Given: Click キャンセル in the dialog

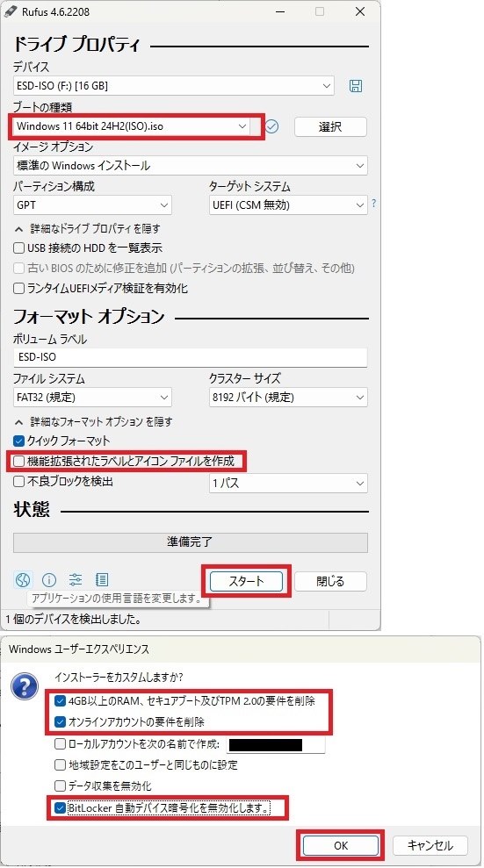Looking at the screenshot, I should tap(430, 845).
